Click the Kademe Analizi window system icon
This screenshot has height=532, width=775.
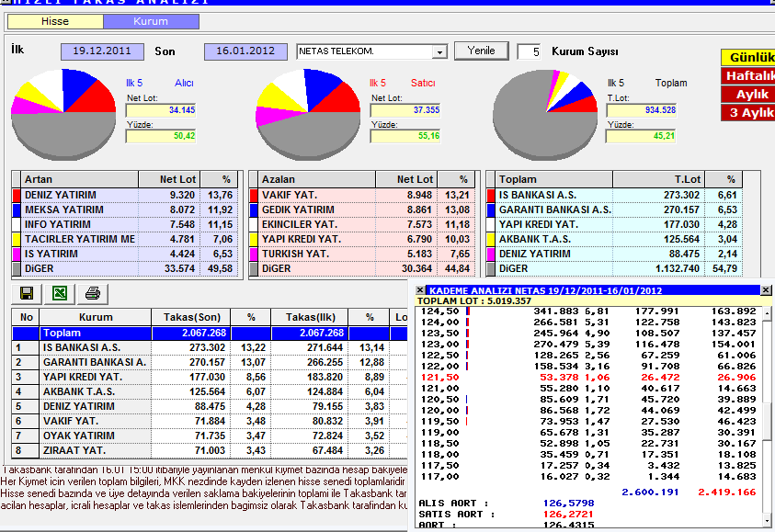(x=419, y=290)
